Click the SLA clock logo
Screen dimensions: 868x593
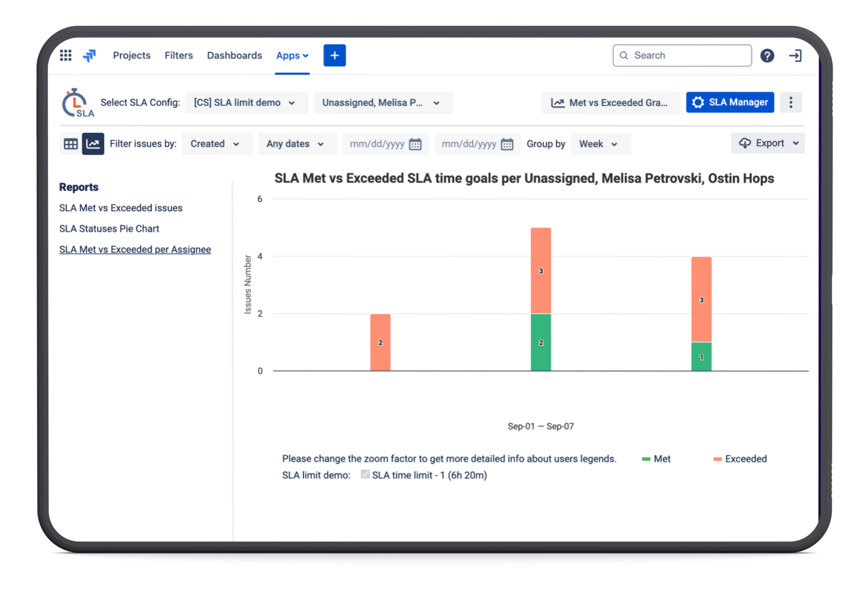click(x=78, y=103)
